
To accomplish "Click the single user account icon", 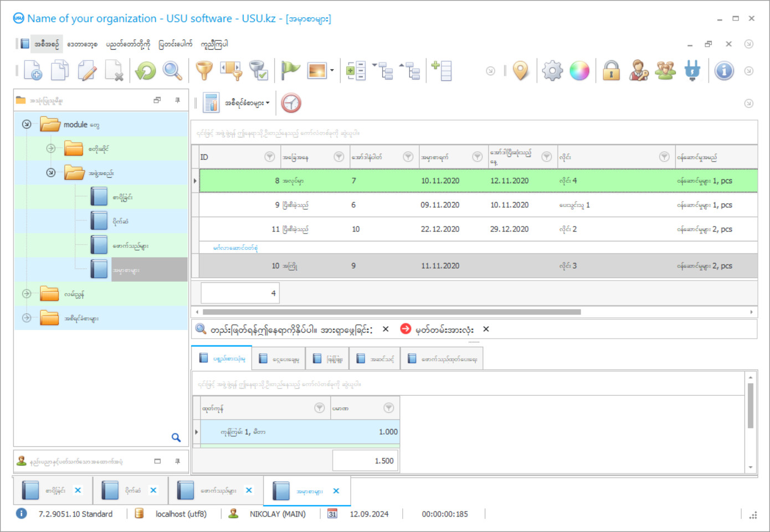I will (638, 70).
